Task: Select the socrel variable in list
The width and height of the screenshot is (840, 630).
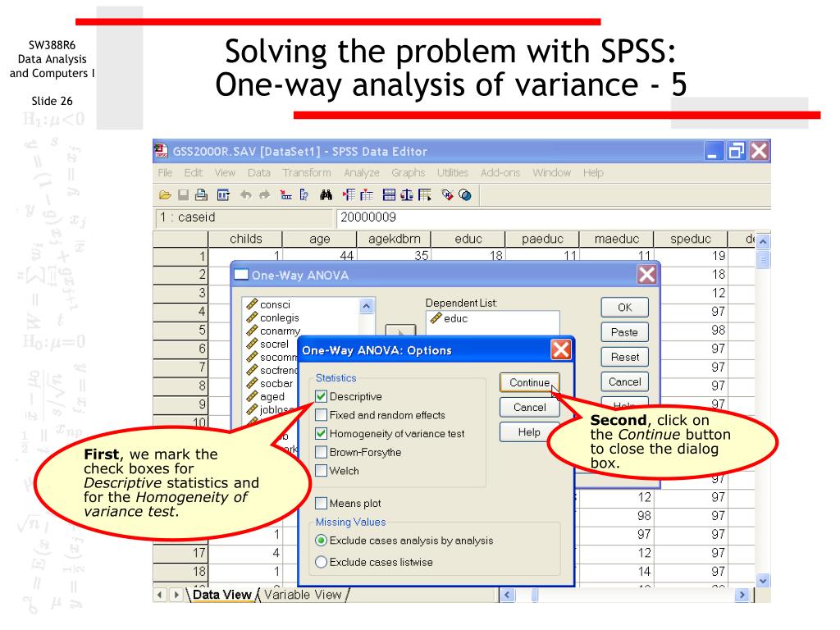Action: pyautogui.click(x=274, y=344)
